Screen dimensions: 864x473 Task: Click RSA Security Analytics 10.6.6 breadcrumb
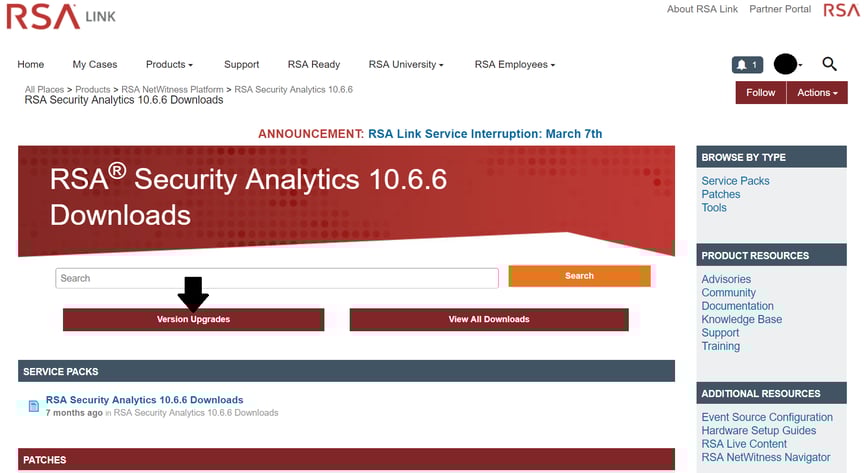click(294, 89)
